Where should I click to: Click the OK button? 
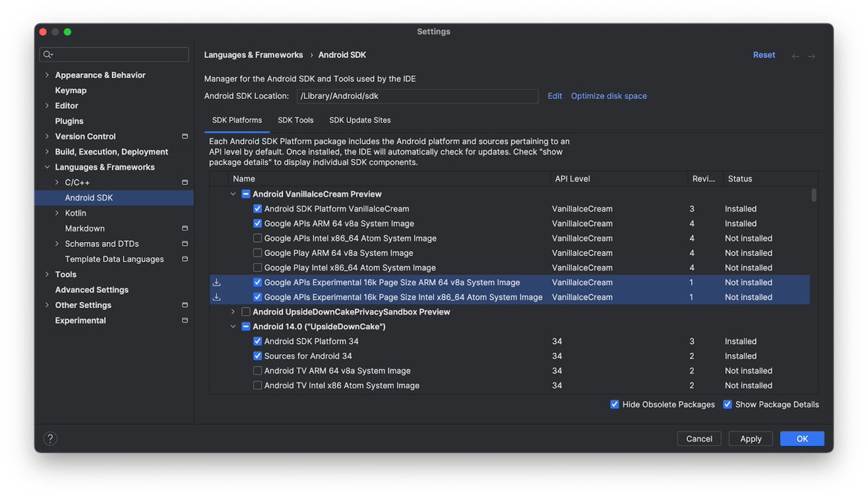pos(802,439)
